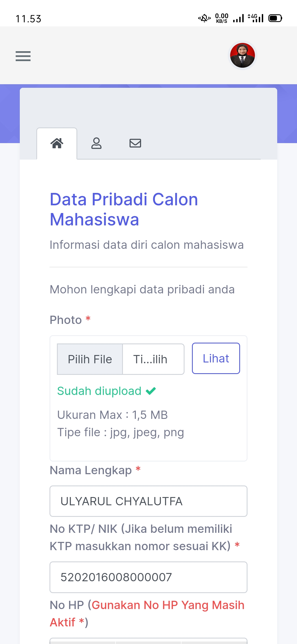Open the user profile icon tab

coord(96,143)
